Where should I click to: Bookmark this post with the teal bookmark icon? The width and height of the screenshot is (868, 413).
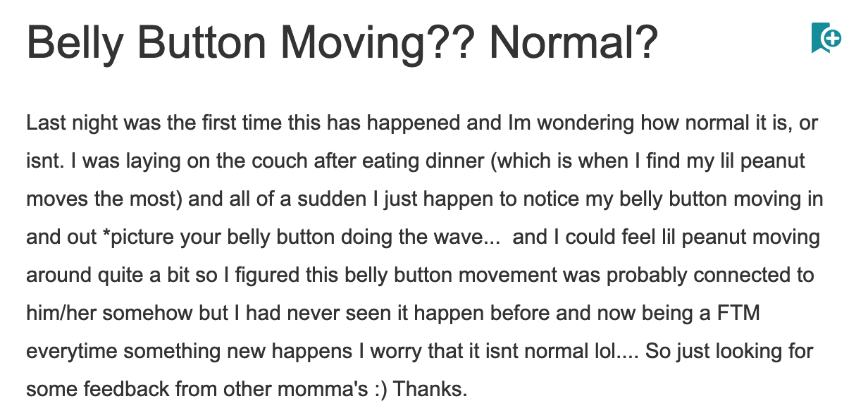click(x=826, y=38)
